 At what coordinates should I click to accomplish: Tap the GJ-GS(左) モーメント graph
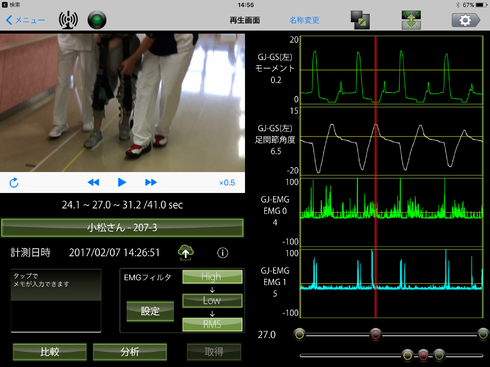(x=392, y=70)
